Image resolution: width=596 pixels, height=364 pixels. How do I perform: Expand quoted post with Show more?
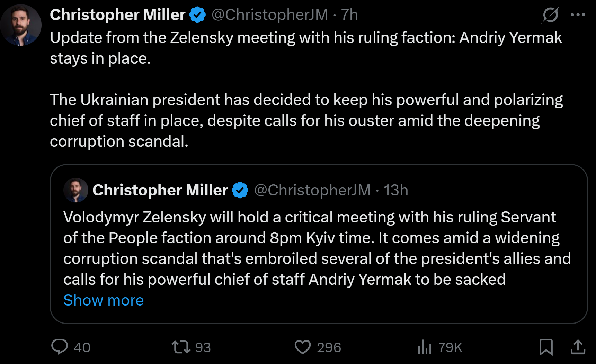pyautogui.click(x=104, y=300)
